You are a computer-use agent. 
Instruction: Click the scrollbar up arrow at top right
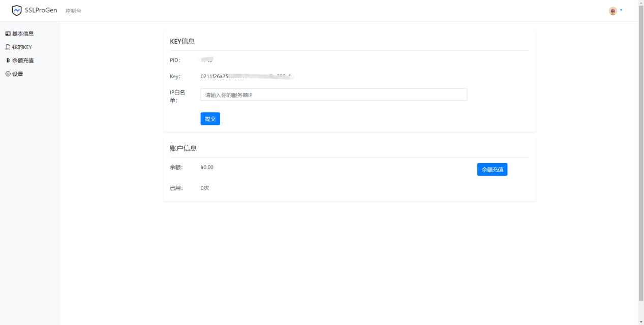point(640,3)
